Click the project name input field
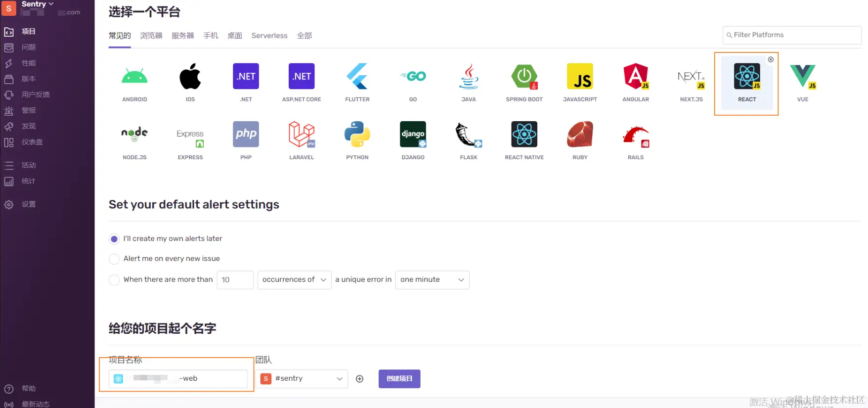 [x=178, y=379]
